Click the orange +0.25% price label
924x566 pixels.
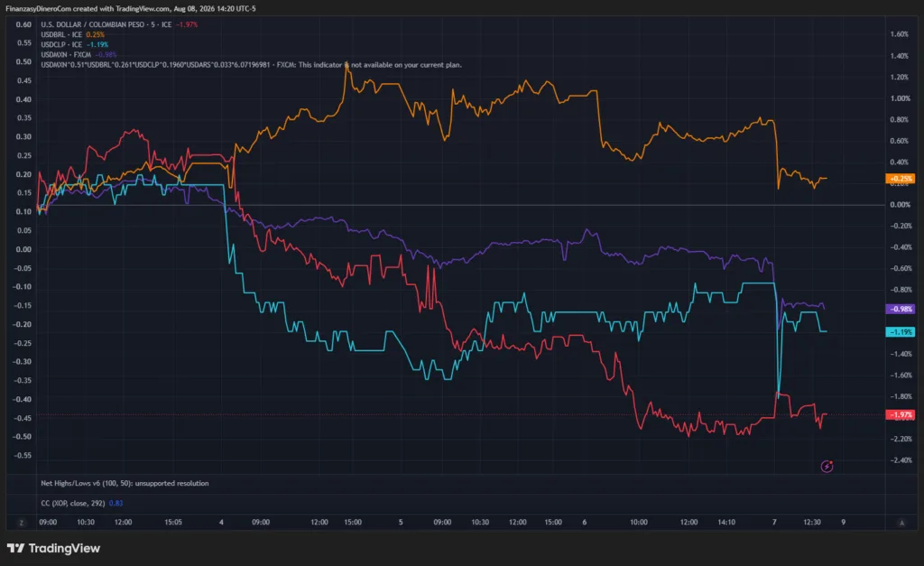[900, 179]
